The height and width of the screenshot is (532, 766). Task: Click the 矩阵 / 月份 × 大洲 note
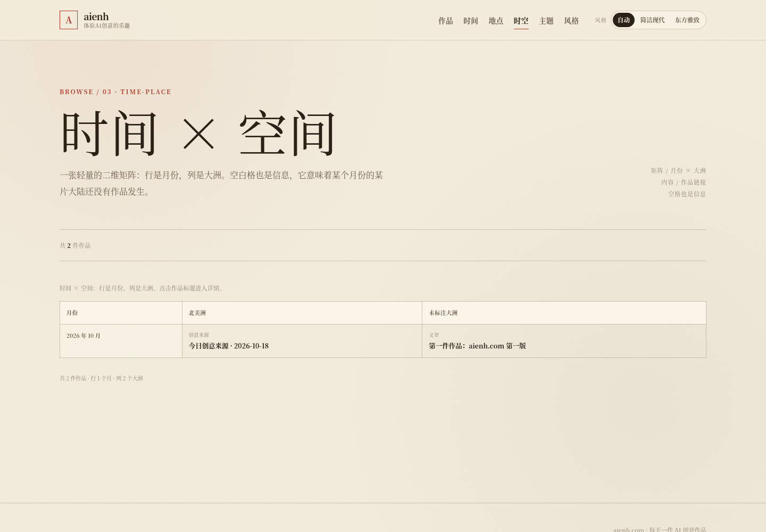(678, 171)
